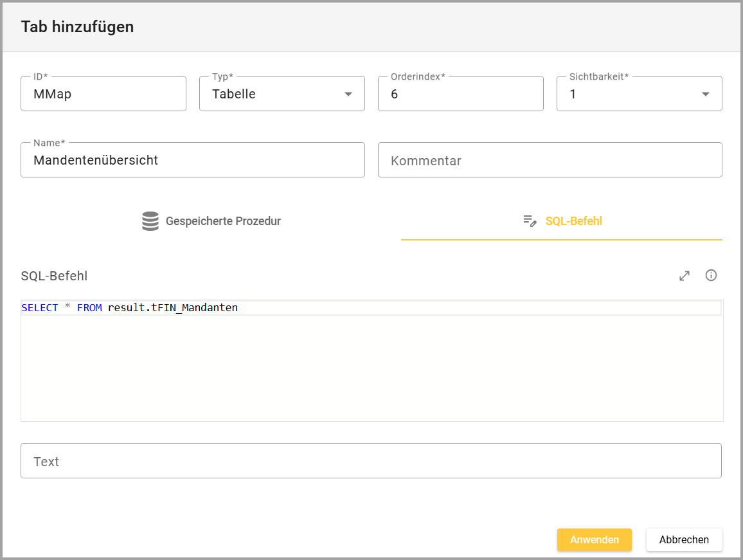Cancel the dialog with Abbrechen
Image resolution: width=743 pixels, height=560 pixels.
tap(684, 540)
